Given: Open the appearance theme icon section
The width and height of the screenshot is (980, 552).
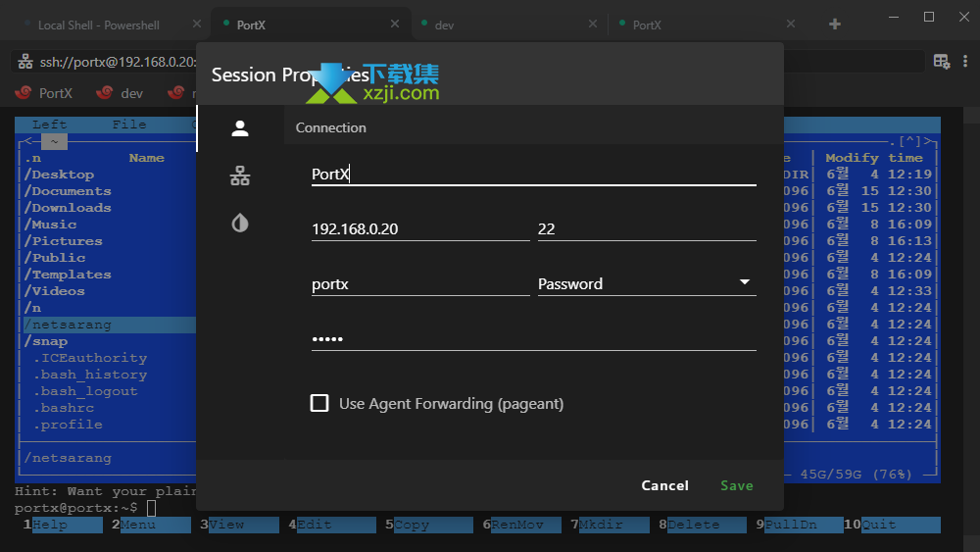Looking at the screenshot, I should point(240,224).
